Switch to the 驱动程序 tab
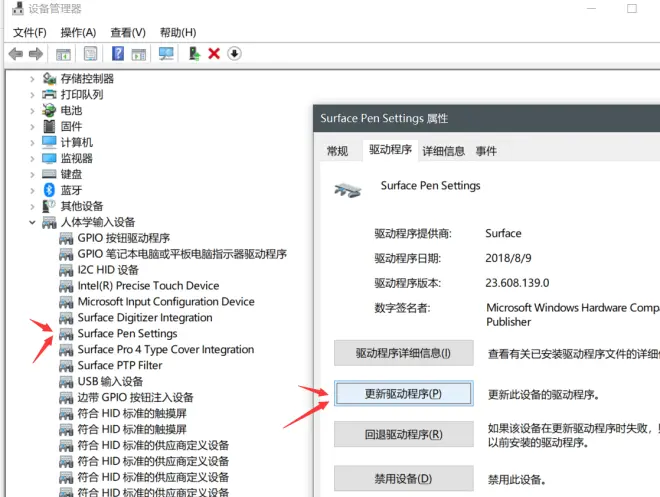The width and height of the screenshot is (660, 497). tap(390, 150)
